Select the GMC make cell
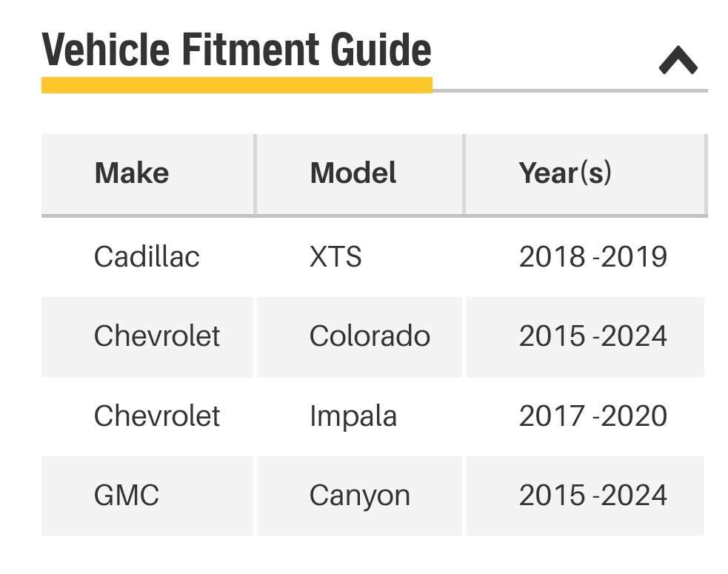The width and height of the screenshot is (728, 574). tap(127, 495)
